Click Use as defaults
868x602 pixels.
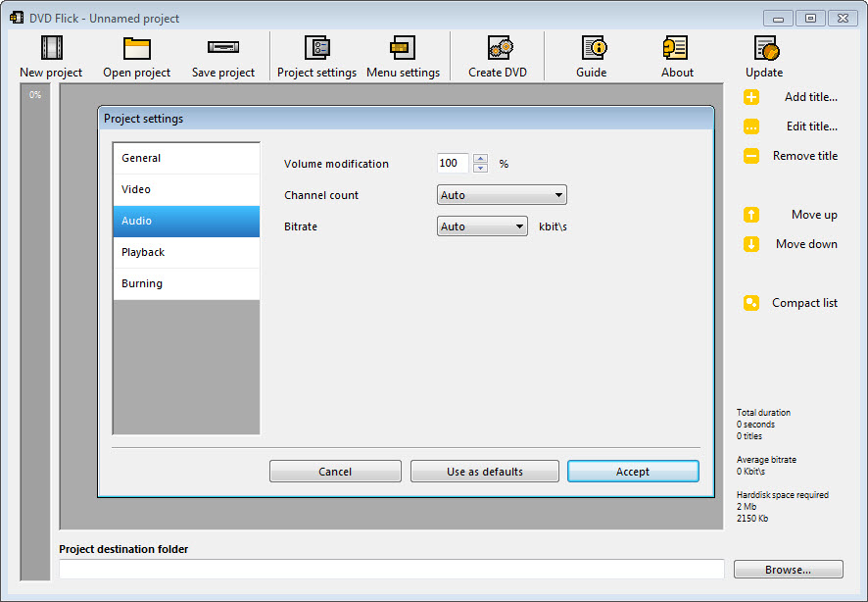pos(484,471)
